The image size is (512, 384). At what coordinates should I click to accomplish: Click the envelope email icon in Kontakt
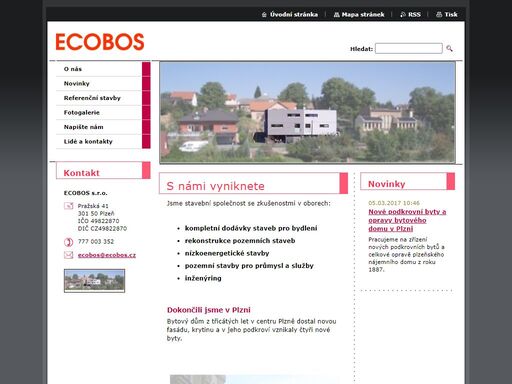coord(68,255)
